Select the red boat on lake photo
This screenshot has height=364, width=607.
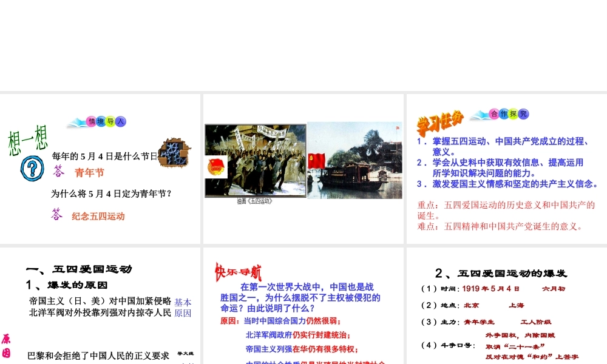[x=355, y=160]
